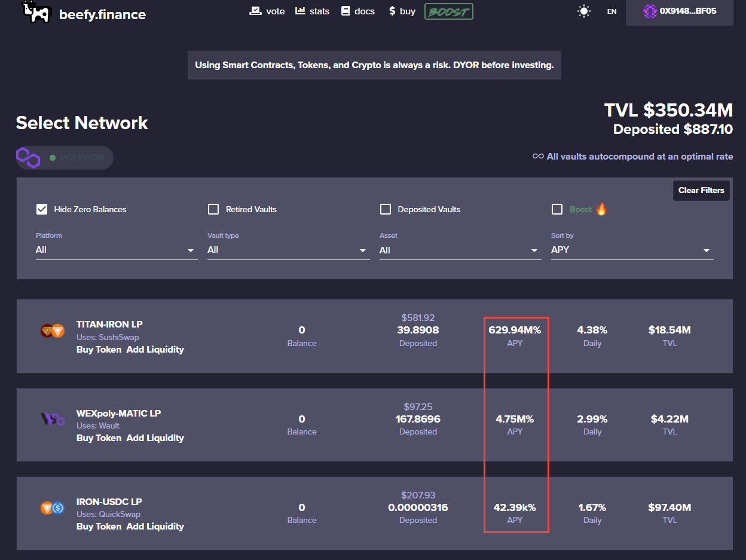This screenshot has width=746, height=560.
Task: Open the WEXpoly-MATIC LP vault name
Action: pos(118,413)
